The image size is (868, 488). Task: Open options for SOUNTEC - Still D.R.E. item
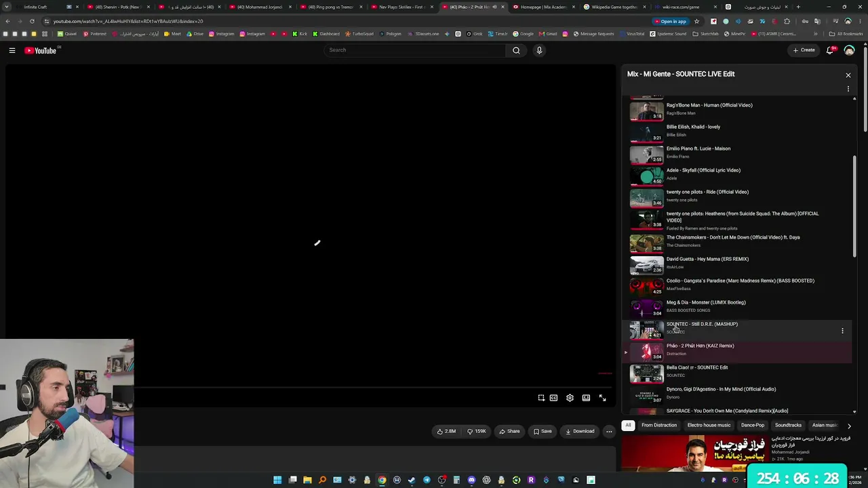pos(842,331)
